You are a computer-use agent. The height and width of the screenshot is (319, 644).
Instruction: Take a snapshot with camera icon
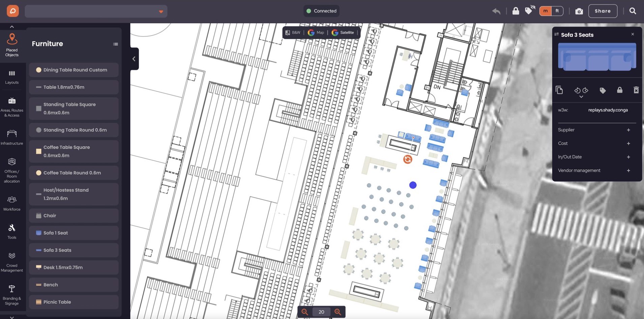click(579, 11)
